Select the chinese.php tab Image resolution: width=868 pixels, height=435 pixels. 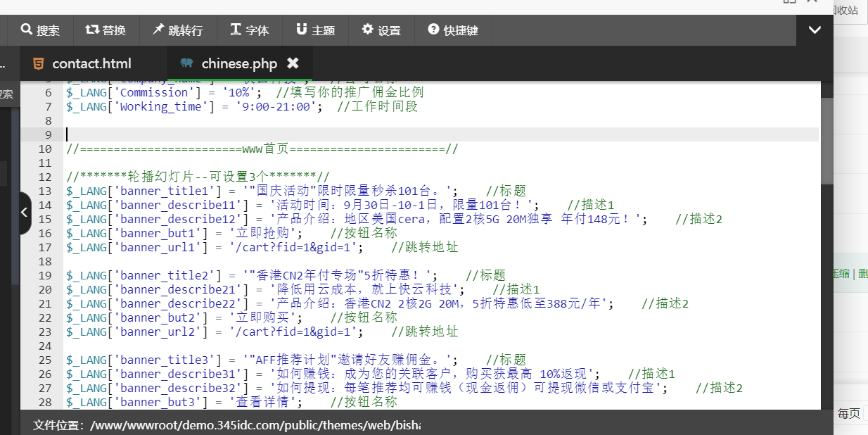click(x=238, y=64)
